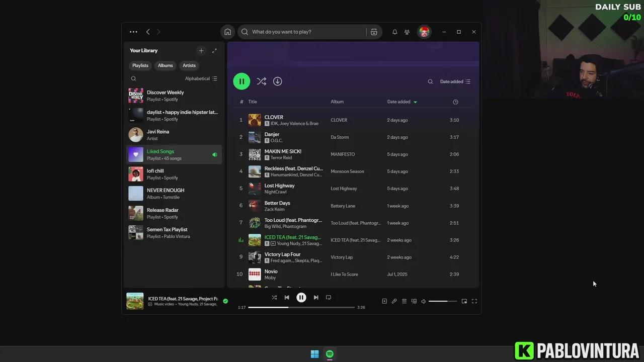Create a playlist with the plus icon
Screen dimensions: 644x362
[x=201, y=50]
